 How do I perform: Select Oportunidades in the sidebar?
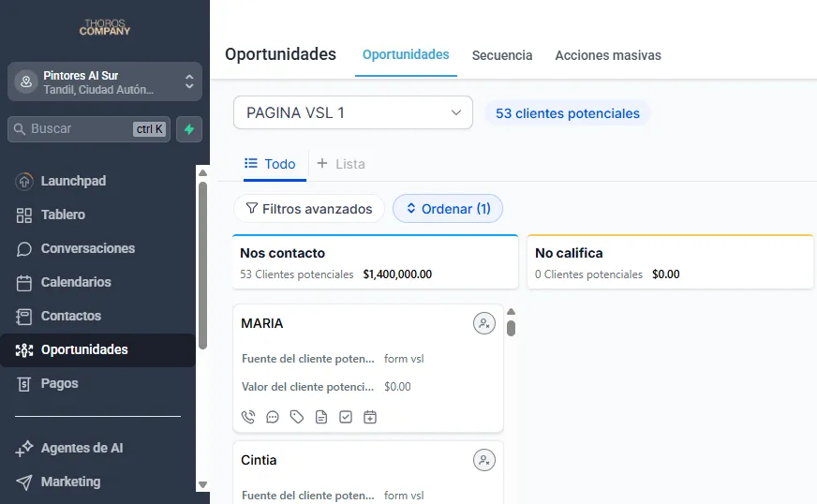97,349
